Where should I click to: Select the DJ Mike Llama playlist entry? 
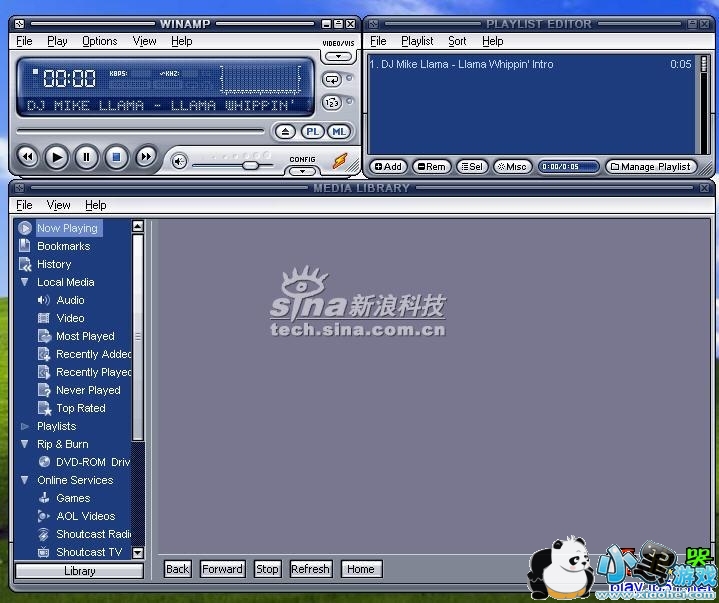[x=530, y=64]
